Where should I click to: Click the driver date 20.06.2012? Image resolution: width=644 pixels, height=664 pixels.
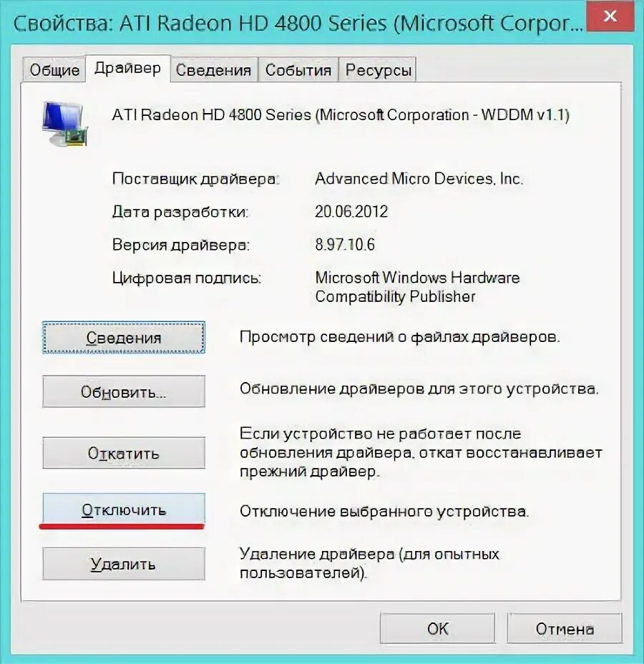351,211
